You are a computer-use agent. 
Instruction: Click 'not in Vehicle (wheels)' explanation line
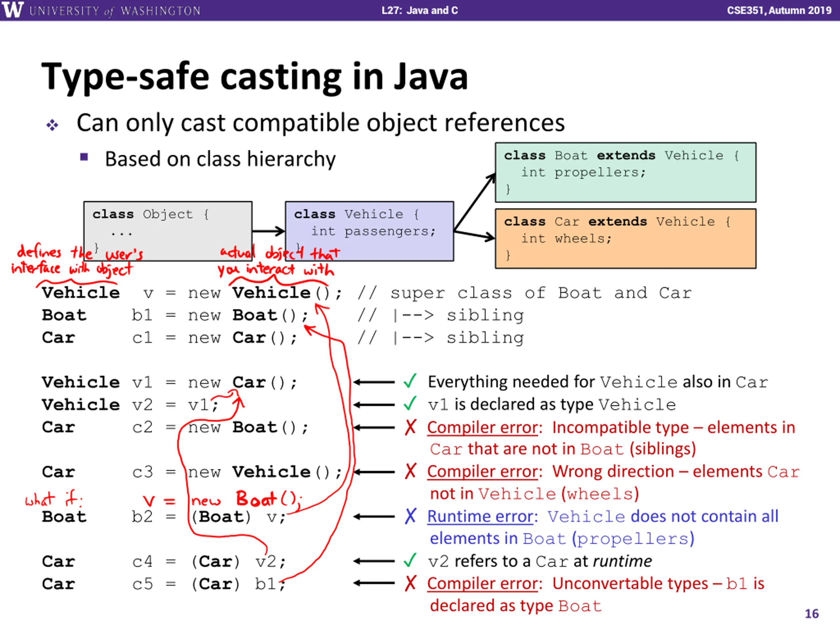click(534, 494)
